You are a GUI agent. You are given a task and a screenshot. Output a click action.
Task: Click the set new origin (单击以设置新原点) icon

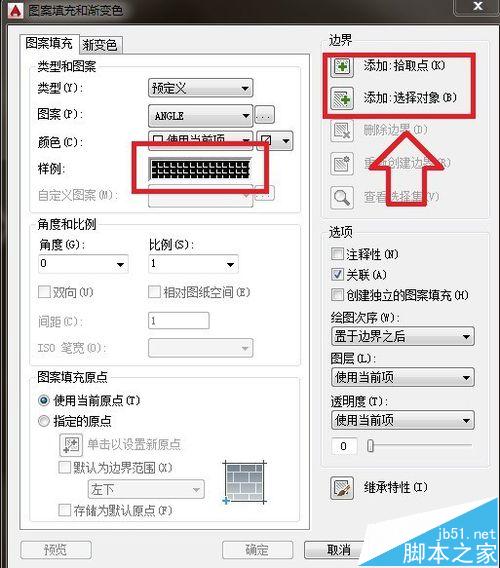[71, 444]
